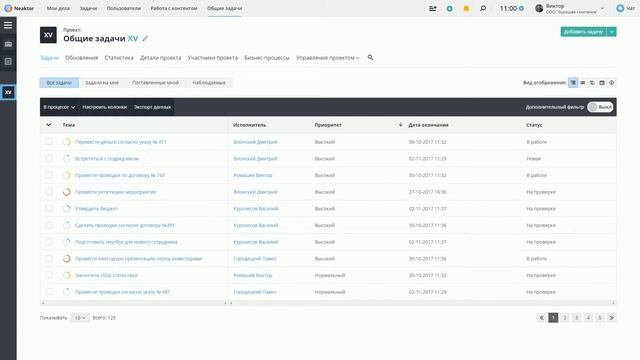Click the yellow notification icon in the top bar
The image size is (640, 360).
pyautogui.click(x=466, y=8)
